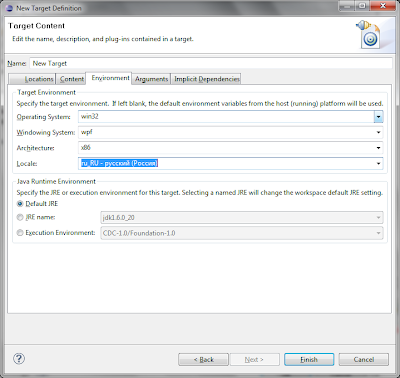The height and width of the screenshot is (378, 400).
Task: Click the Java Runtime Environment group label
Action: (x=56, y=181)
